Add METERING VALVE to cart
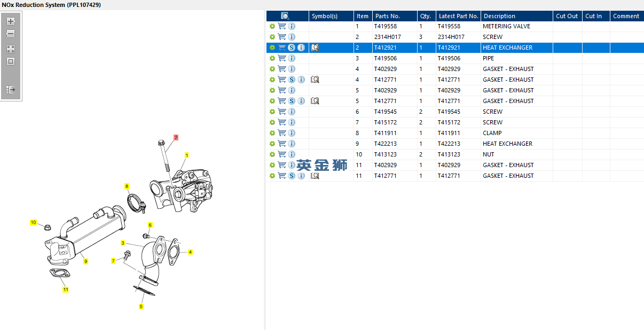Screen dimensions: 644x330 click(x=282, y=26)
